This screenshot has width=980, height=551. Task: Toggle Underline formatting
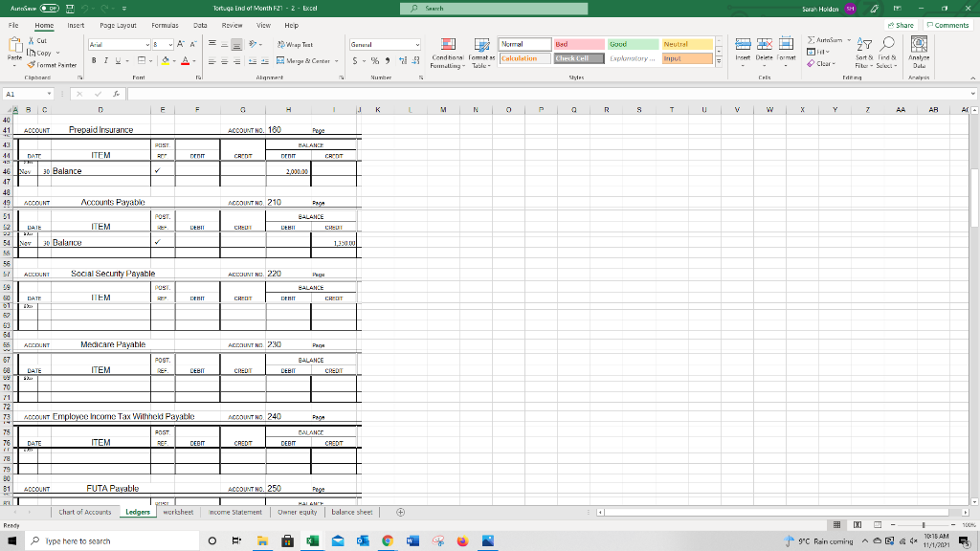118,60
